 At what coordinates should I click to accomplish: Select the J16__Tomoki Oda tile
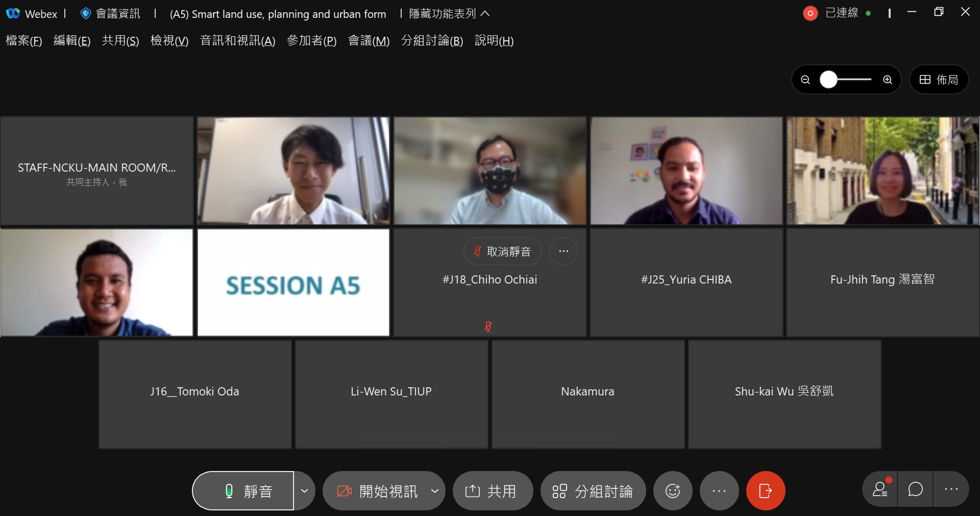pyautogui.click(x=195, y=394)
